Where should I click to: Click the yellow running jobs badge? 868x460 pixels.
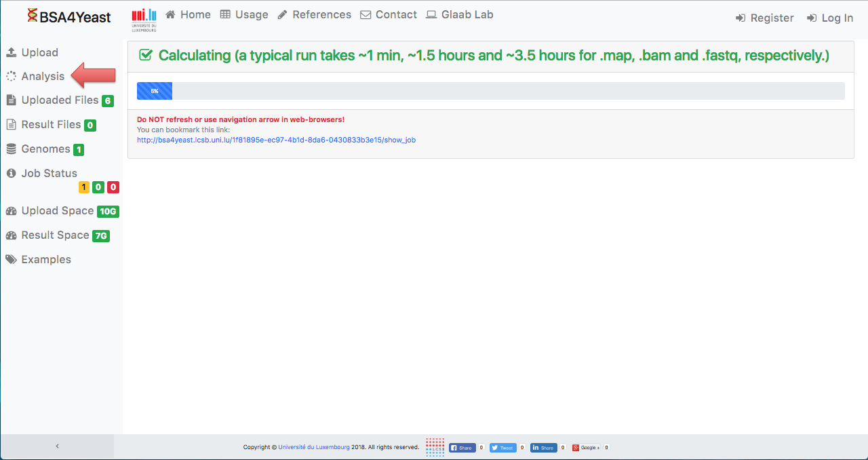(84, 187)
